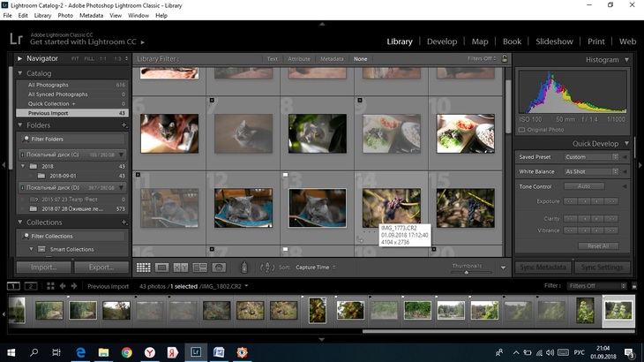Add a new folder with plus icon
The width and height of the screenshot is (644, 362).
coord(124,124)
